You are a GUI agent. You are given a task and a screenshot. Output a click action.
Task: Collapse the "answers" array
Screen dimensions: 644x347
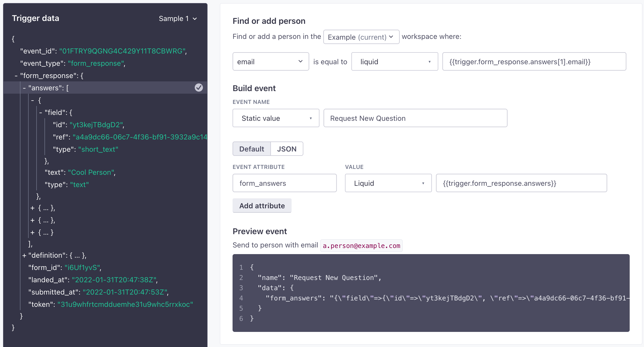tap(24, 88)
